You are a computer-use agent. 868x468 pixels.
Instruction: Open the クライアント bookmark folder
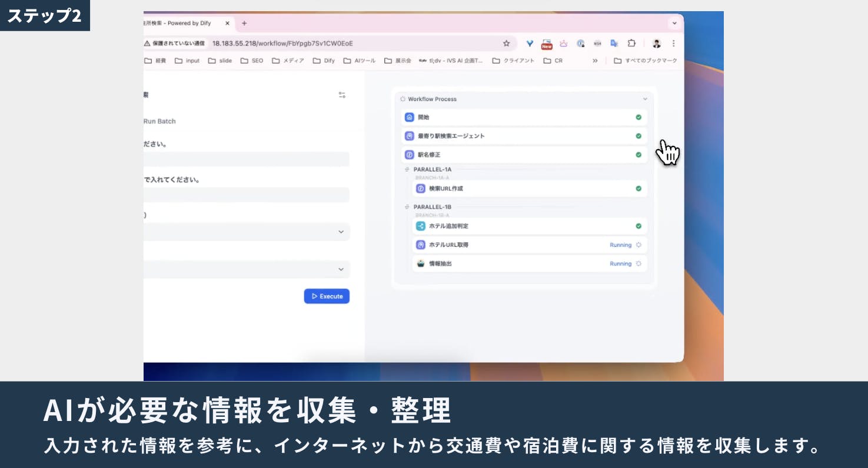tap(514, 61)
